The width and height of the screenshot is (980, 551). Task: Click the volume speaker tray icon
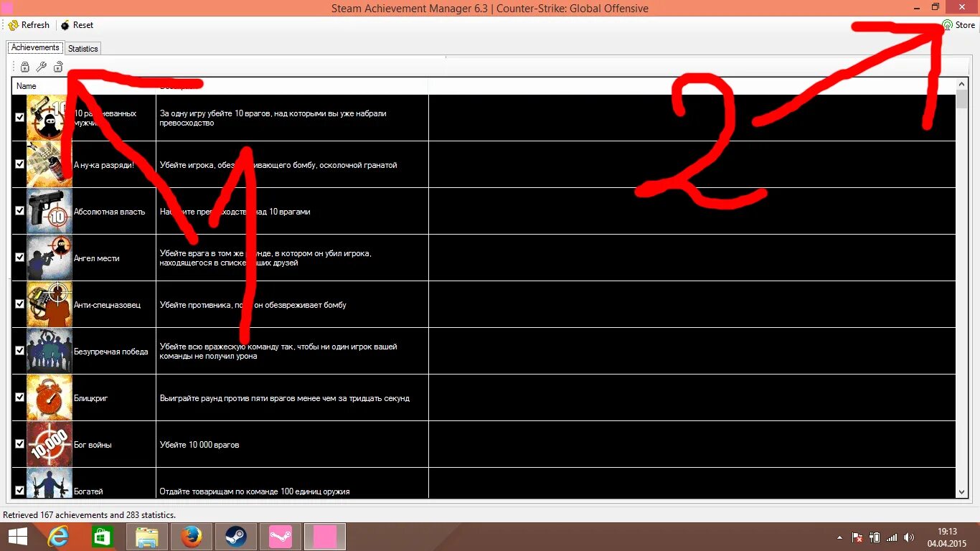pyautogui.click(x=909, y=537)
